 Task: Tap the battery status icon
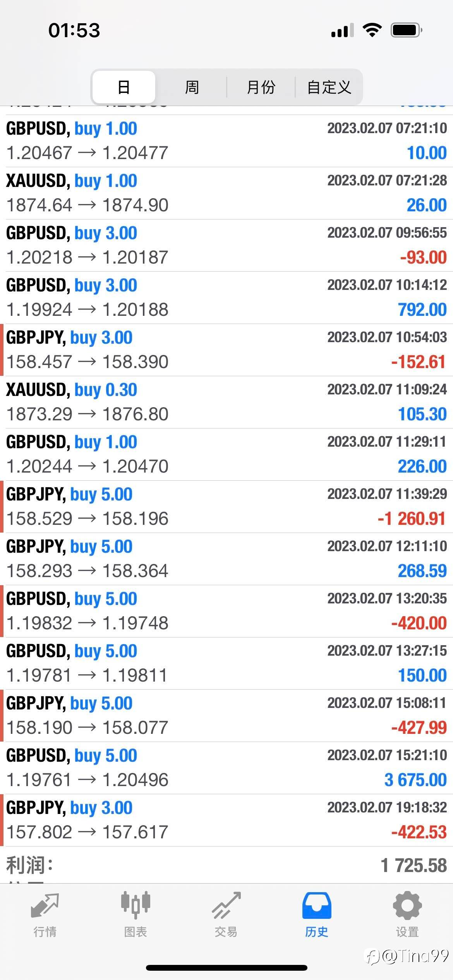pyautogui.click(x=406, y=30)
